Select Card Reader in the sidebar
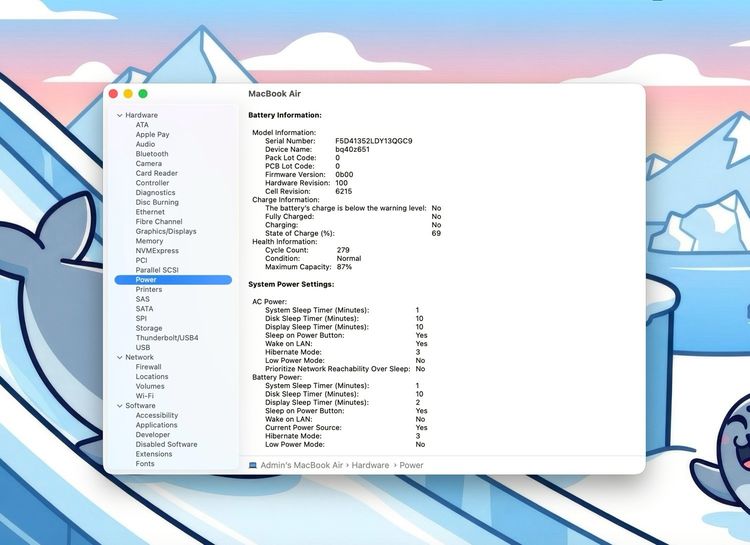750x545 pixels. click(156, 173)
